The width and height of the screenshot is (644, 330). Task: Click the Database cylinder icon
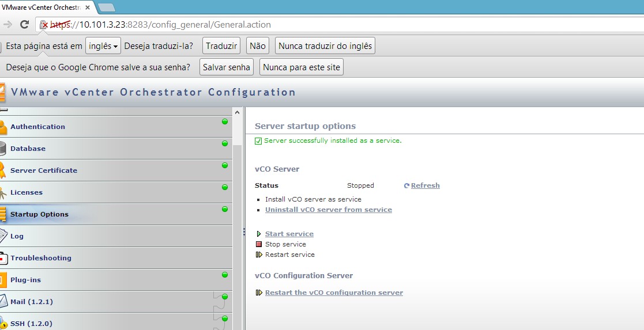click(3, 149)
